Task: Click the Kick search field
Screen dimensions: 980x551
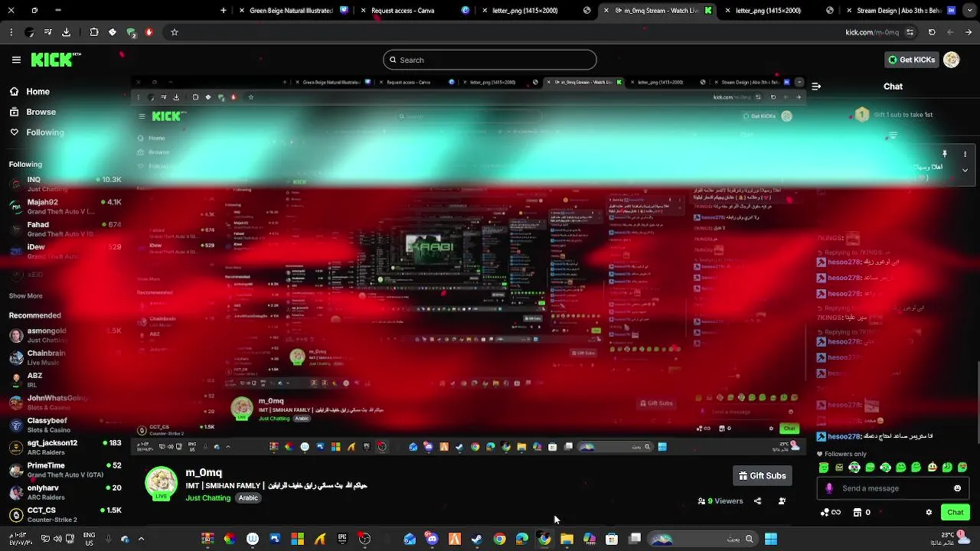Action: pyautogui.click(x=490, y=60)
